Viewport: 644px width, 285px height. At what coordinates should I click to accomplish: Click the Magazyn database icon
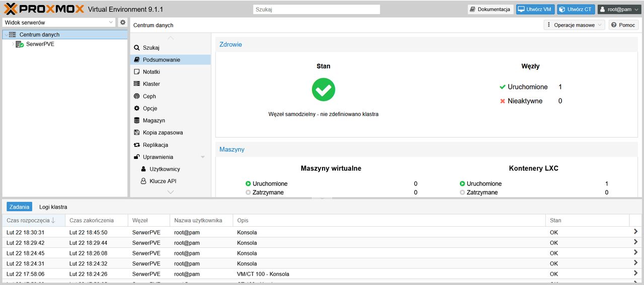[137, 121]
